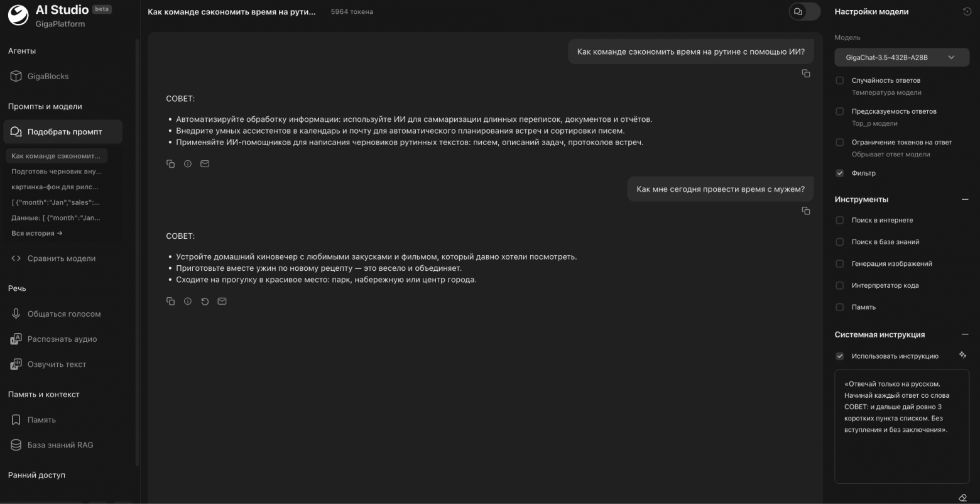Enable Поиск в базе знаний tool
This screenshot has height=504, width=980.
(x=840, y=242)
